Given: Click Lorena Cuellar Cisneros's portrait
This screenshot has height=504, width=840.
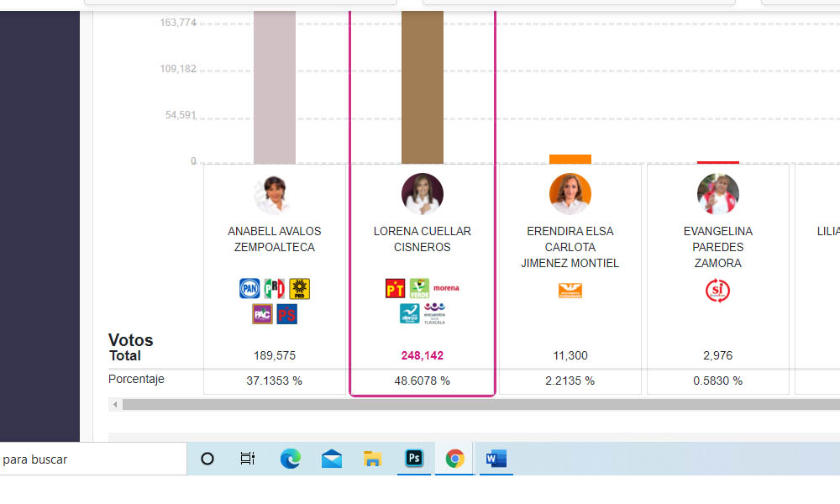Looking at the screenshot, I should 422,194.
